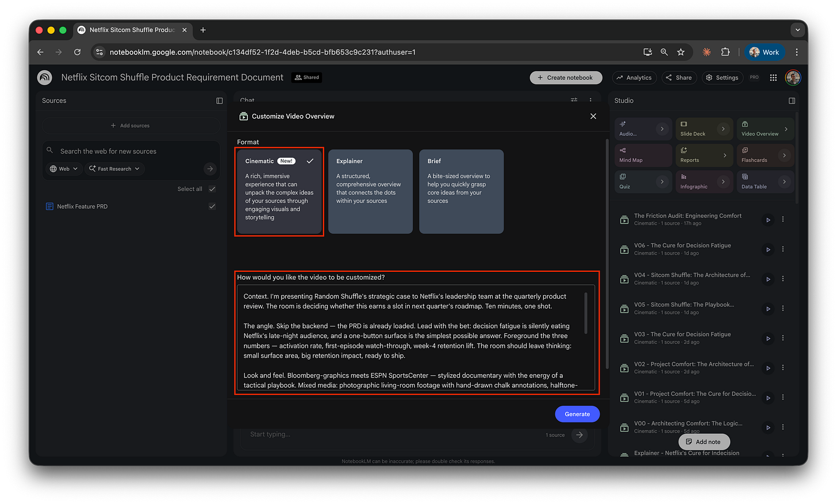Open more options for V02 - Project Comfort
Viewport: 837px width, 504px height.
(783, 368)
